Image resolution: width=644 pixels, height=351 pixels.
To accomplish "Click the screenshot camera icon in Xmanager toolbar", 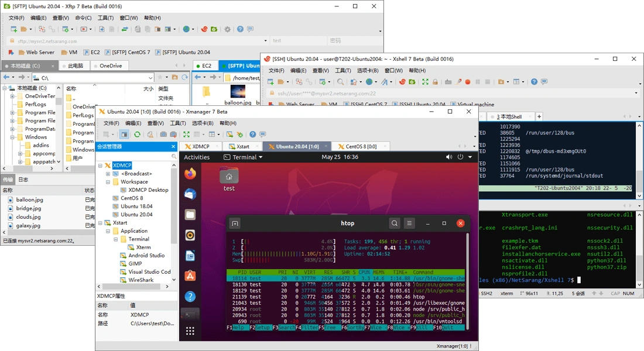I will [163, 134].
